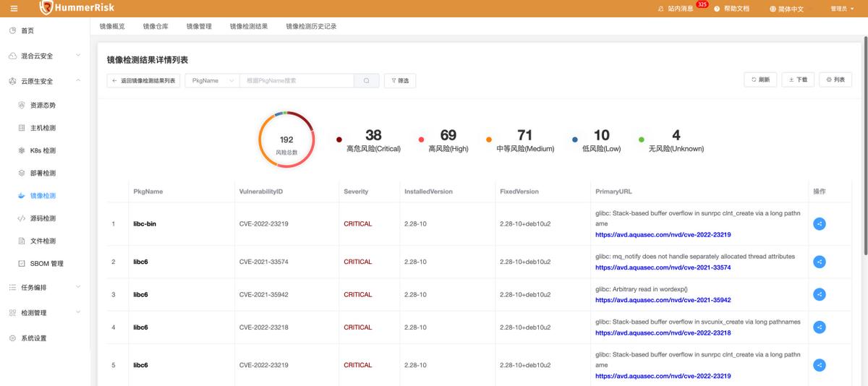Open site messages bell notification
Screen dimensions: 868x386
coord(660,9)
